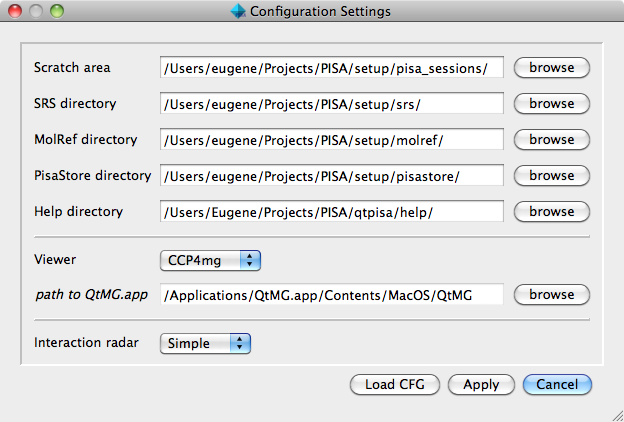
Task: Open the Interaction radar Simple dropdown
Action: (x=205, y=344)
